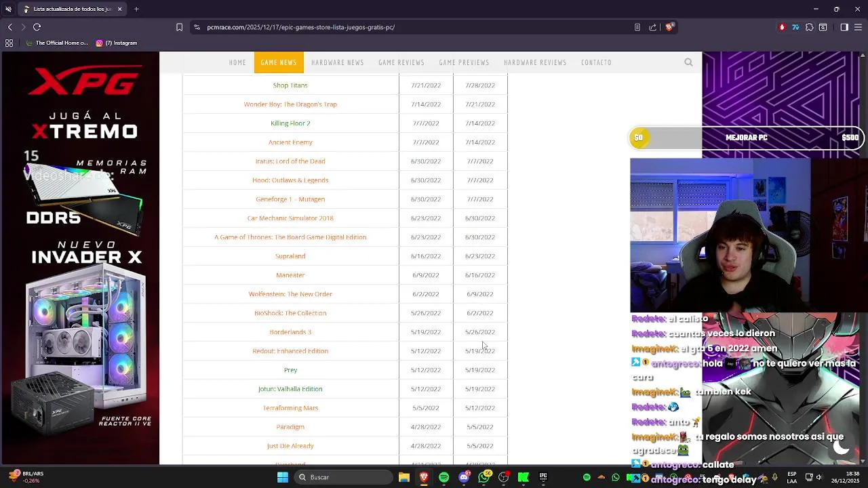The width and height of the screenshot is (868, 488).
Task: Open a new tab with the plus icon
Action: (x=136, y=9)
